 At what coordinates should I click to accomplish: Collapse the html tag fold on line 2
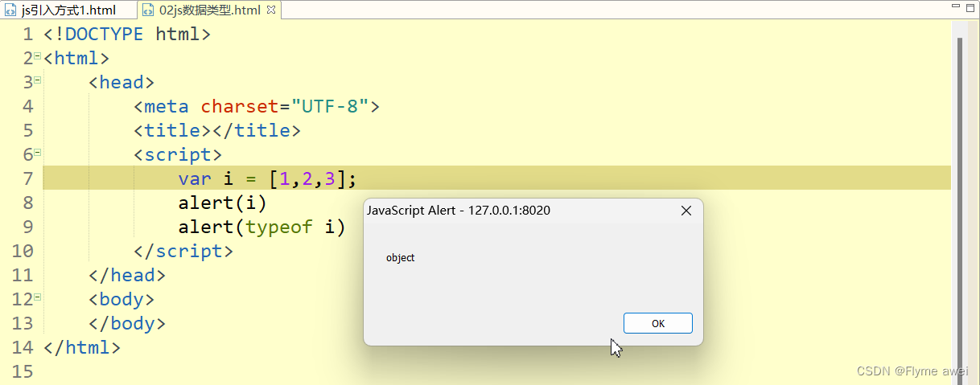coord(38,55)
